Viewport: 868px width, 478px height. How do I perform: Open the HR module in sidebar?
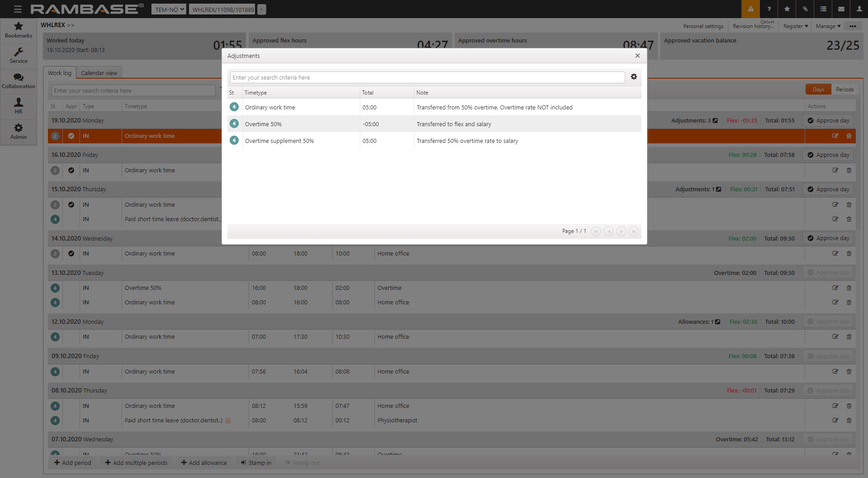click(x=19, y=106)
